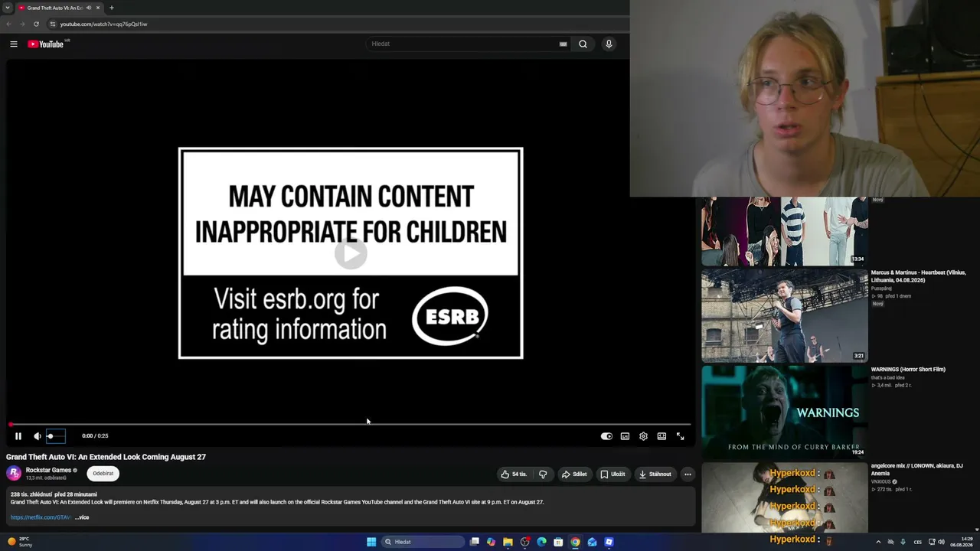The width and height of the screenshot is (980, 551).
Task: Switch to Google Chrome in the taskbar
Action: [575, 542]
